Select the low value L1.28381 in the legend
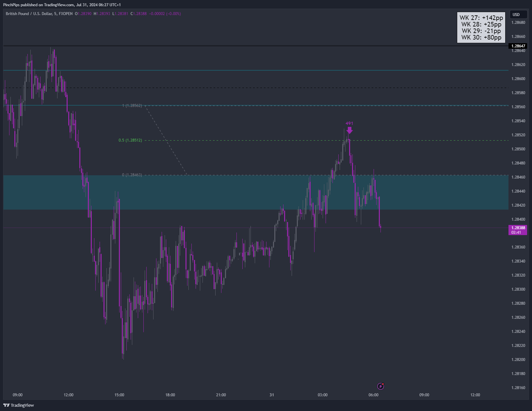Screen dimensions: 532x411 [x=120, y=14]
